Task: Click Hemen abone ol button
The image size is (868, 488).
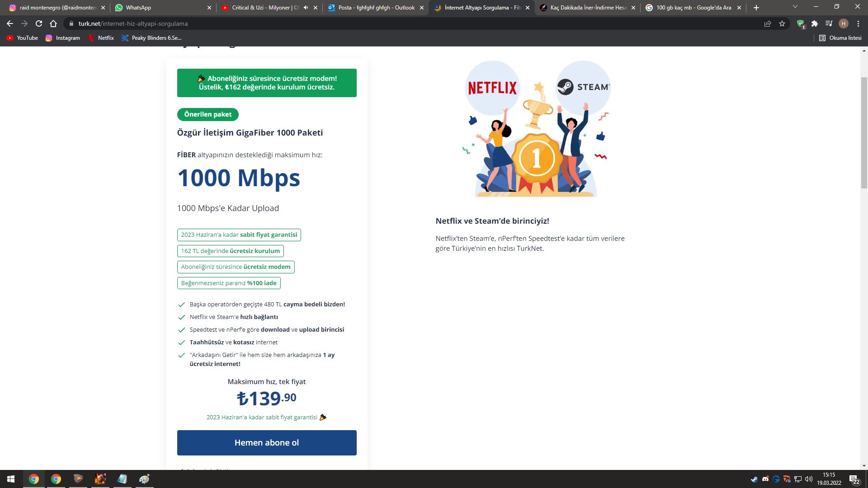Action: point(267,443)
